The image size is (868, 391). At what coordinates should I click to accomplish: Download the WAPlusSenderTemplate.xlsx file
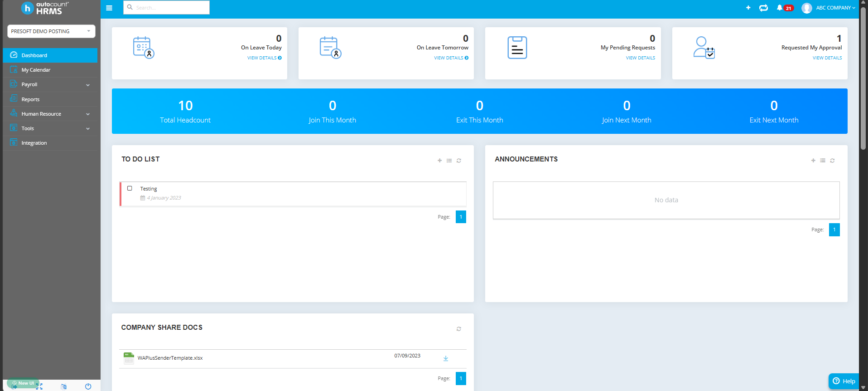point(446,358)
